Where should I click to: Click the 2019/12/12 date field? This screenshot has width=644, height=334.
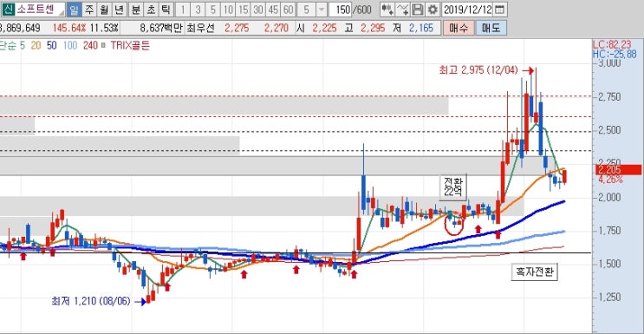point(467,9)
